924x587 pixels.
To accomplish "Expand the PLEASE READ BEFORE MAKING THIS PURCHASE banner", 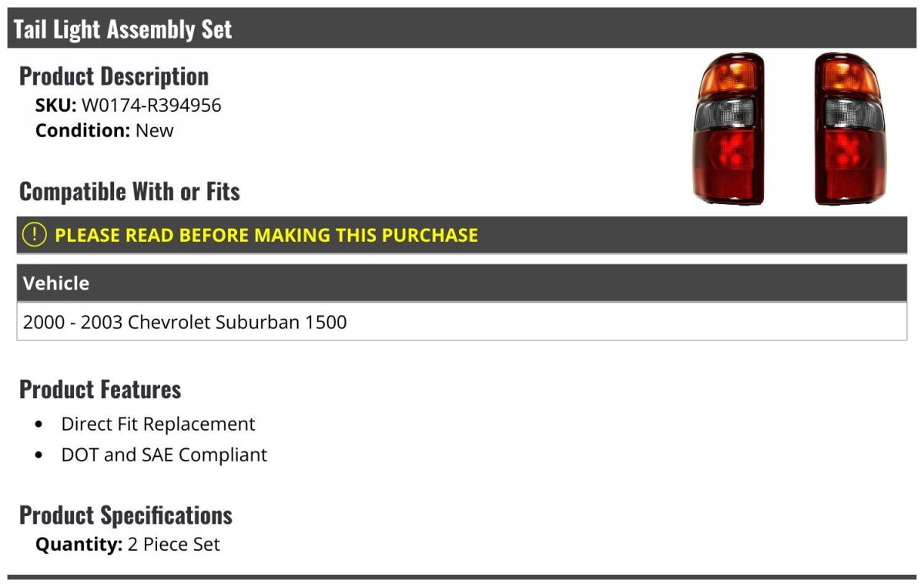I will [x=462, y=235].
